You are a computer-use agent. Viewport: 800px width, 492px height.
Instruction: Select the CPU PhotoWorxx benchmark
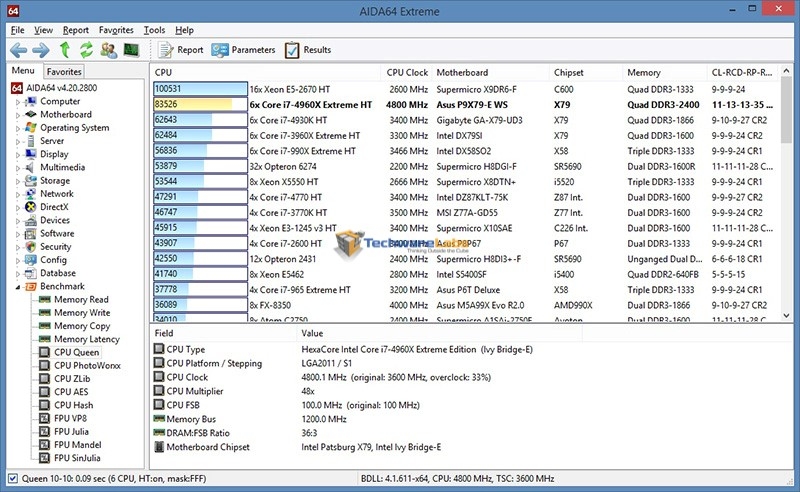click(x=87, y=365)
